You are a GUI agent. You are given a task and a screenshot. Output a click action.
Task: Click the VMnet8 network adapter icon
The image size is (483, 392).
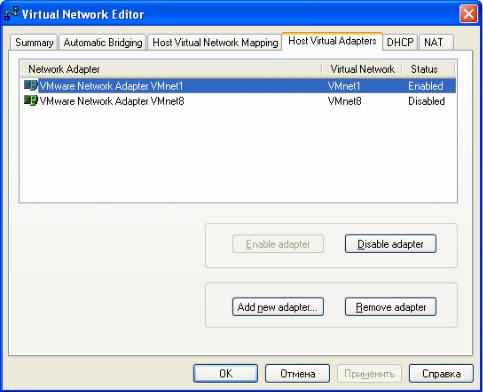pyautogui.click(x=31, y=101)
